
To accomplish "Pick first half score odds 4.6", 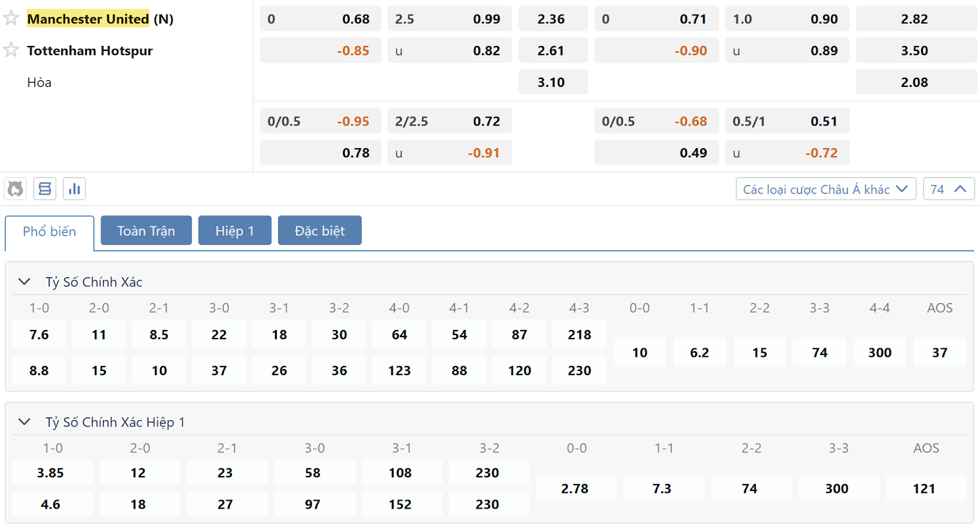I will (53, 504).
